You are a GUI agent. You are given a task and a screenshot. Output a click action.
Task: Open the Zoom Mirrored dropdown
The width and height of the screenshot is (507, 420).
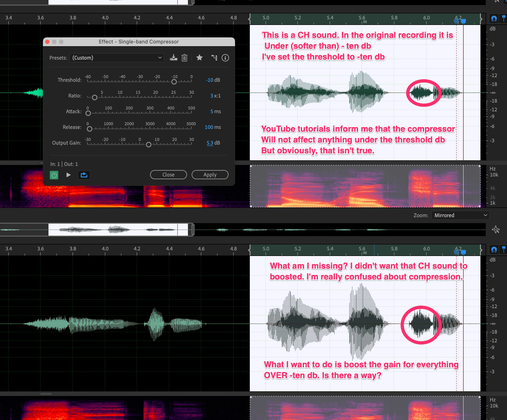460,215
